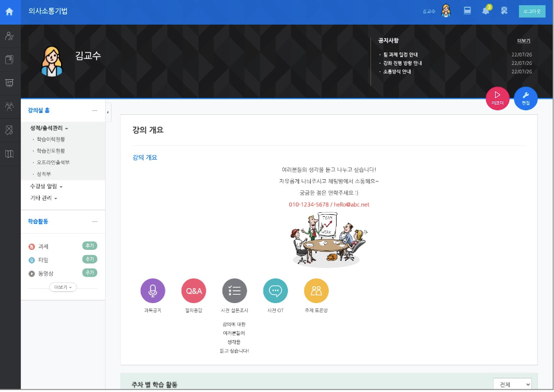Image resolution: width=554 pixels, height=392 pixels.
Task: Click 추가 button for 동영상
Action: click(x=90, y=273)
